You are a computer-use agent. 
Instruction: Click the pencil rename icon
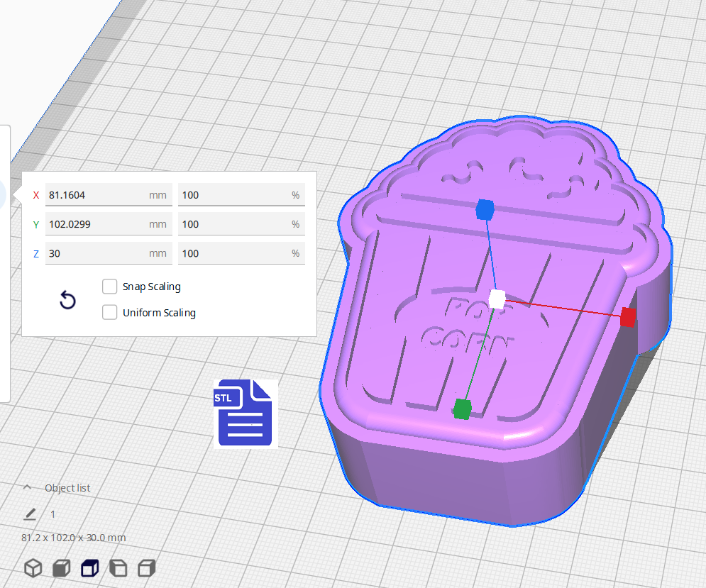[x=30, y=514]
